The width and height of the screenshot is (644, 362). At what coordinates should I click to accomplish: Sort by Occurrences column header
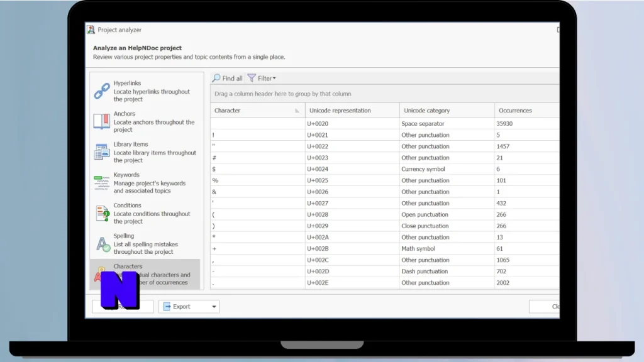(527, 111)
